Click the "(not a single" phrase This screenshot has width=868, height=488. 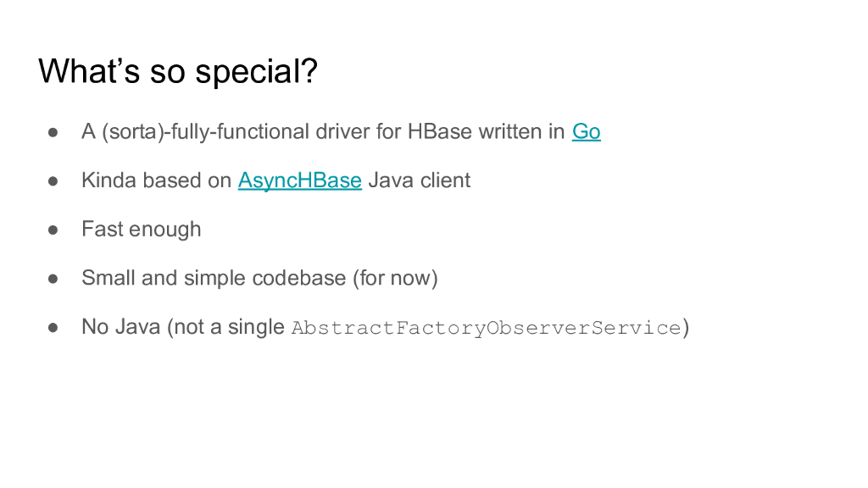pyautogui.click(x=226, y=327)
